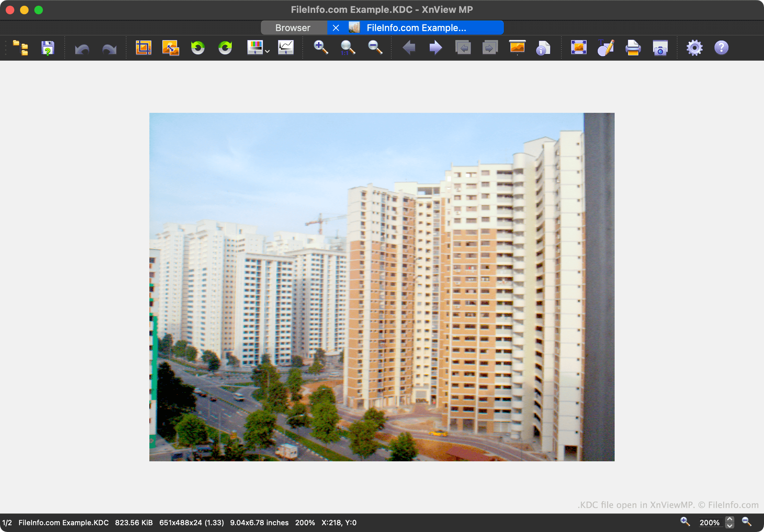764x532 pixels.
Task: Toggle full screen view
Action: [x=579, y=47]
